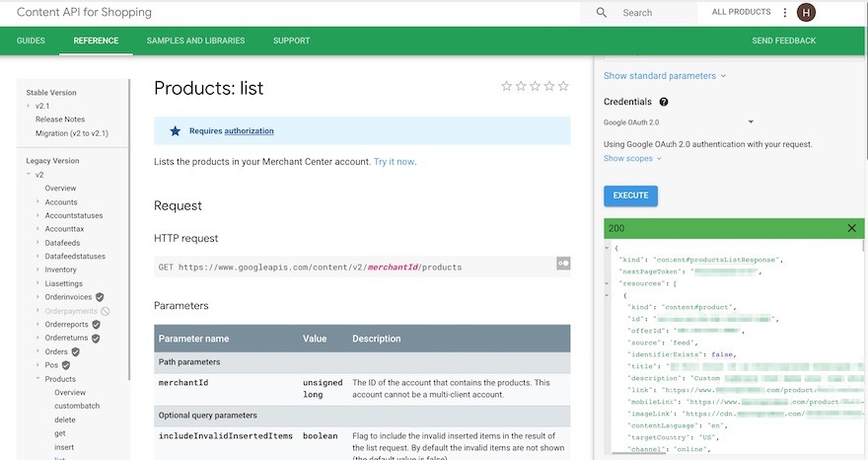Rate the page three stars

[x=535, y=86]
